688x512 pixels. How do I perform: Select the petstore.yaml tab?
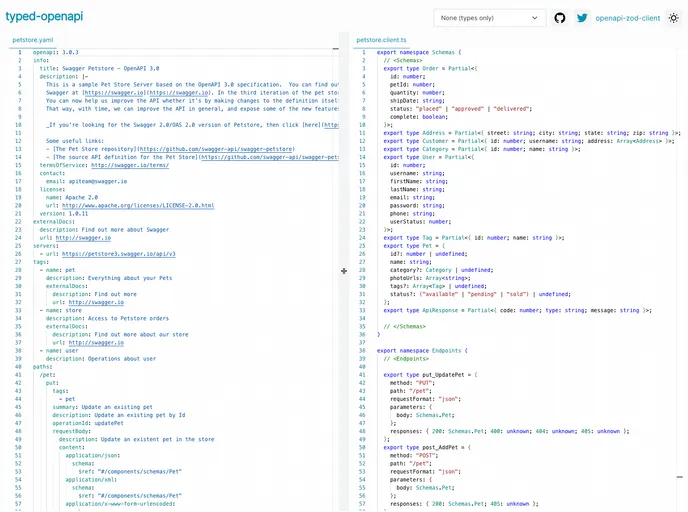click(33, 40)
